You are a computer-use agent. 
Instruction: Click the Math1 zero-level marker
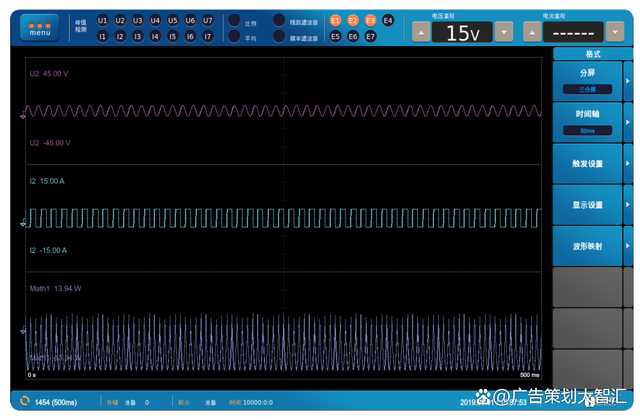pos(23,330)
